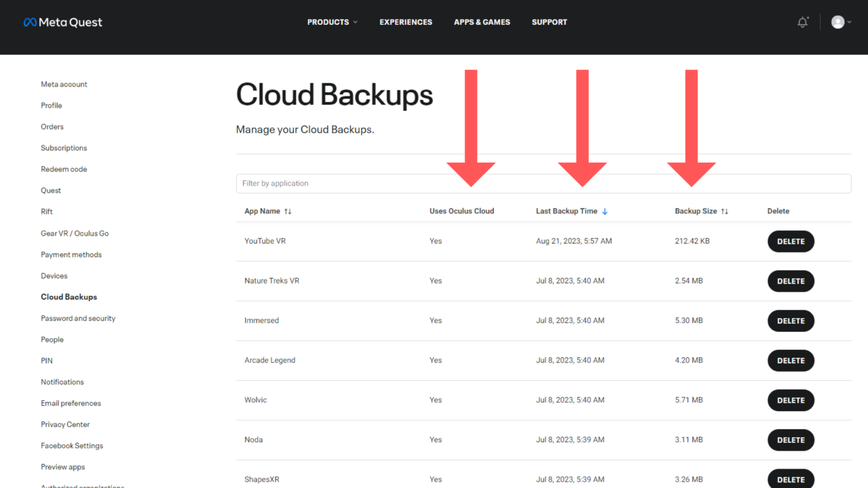Expand the Products dropdown
868x488 pixels.
(332, 22)
